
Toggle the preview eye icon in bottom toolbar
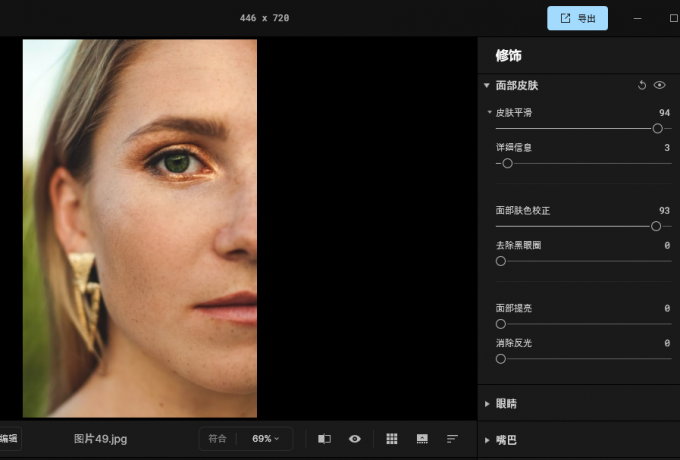(x=354, y=439)
